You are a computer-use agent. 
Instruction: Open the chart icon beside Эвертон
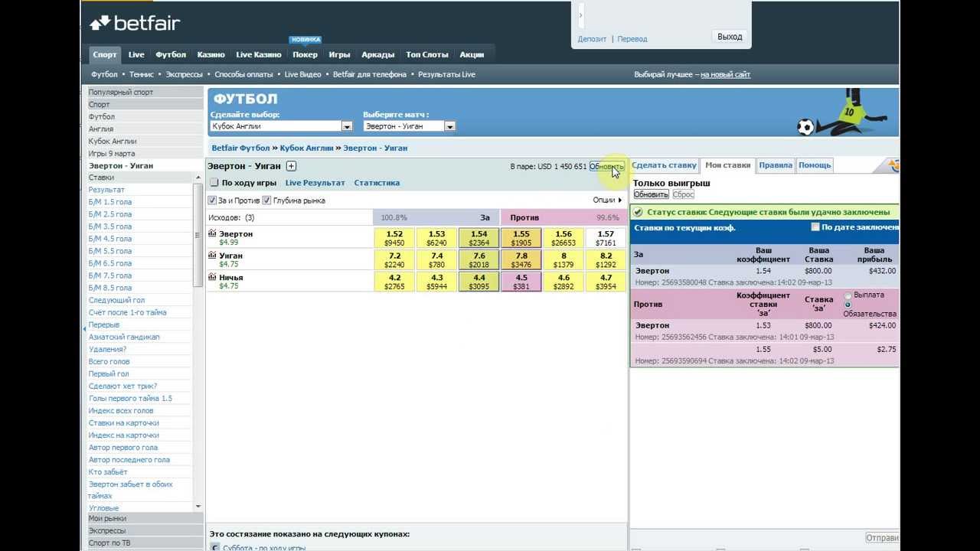pos(213,233)
